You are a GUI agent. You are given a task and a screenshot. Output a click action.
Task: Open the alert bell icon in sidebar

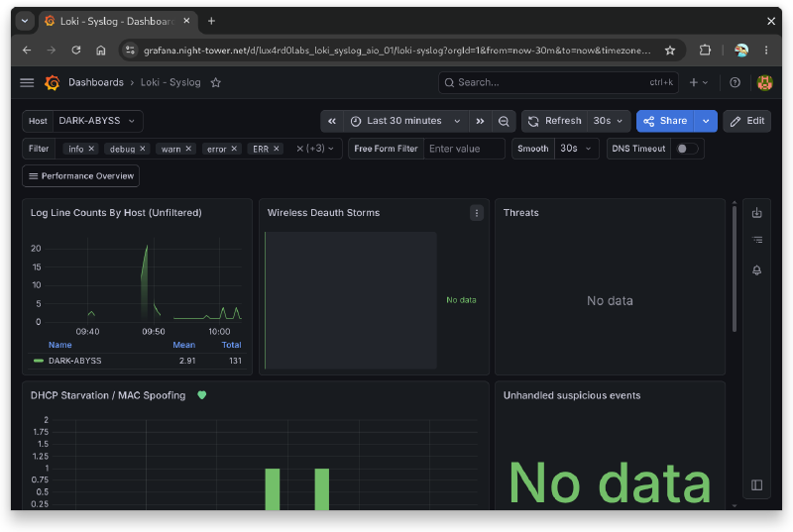(756, 270)
